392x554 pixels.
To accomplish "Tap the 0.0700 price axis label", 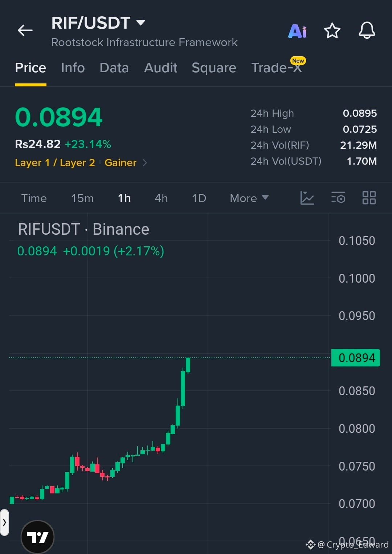I will point(357,504).
